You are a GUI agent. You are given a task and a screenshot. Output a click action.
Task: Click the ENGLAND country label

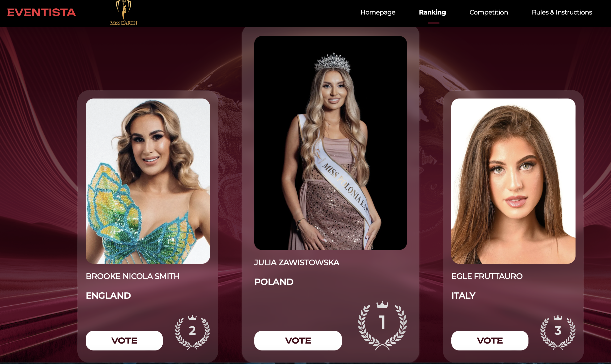tap(108, 296)
